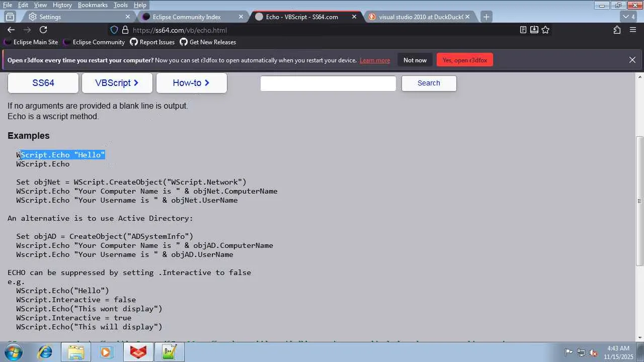Bookmark this page with the star
The height and width of the screenshot is (362, 644).
[545, 30]
